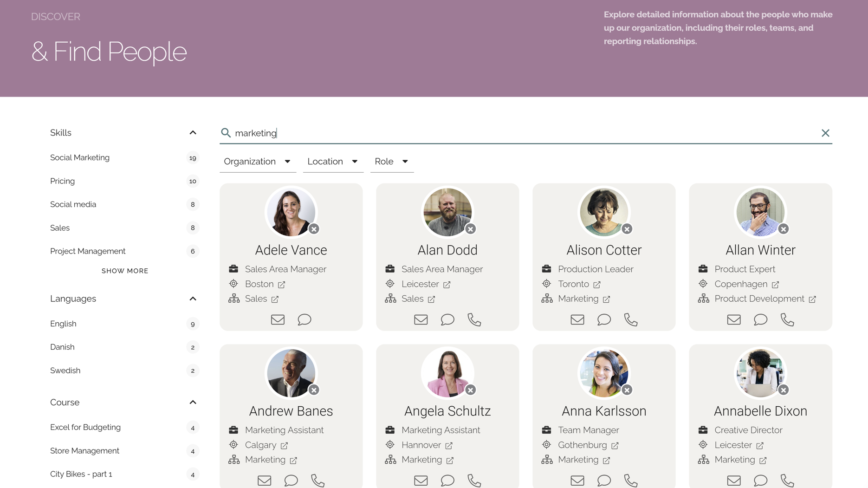Collapse the Languages filter section
The height and width of the screenshot is (488, 868).
[x=193, y=299]
